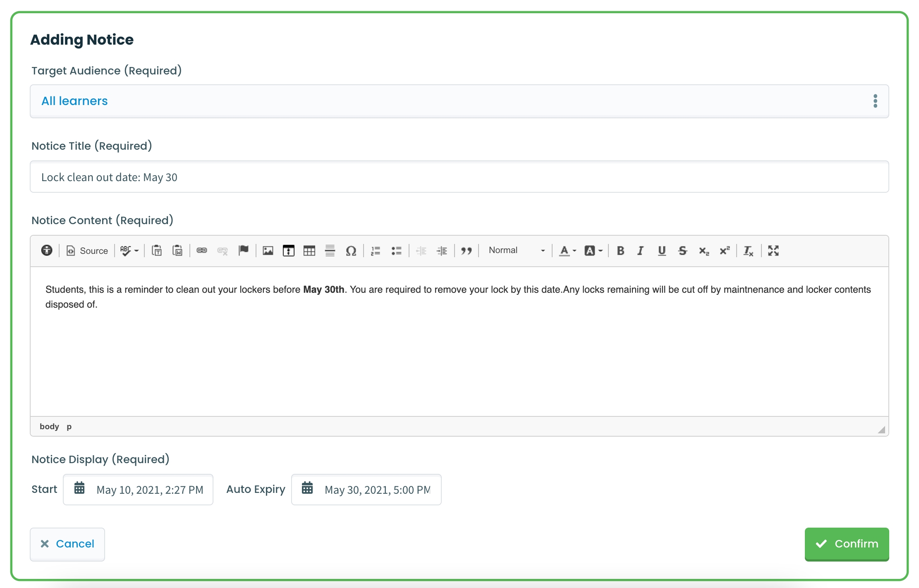Switch to Source view
The height and width of the screenshot is (588, 919).
point(87,251)
